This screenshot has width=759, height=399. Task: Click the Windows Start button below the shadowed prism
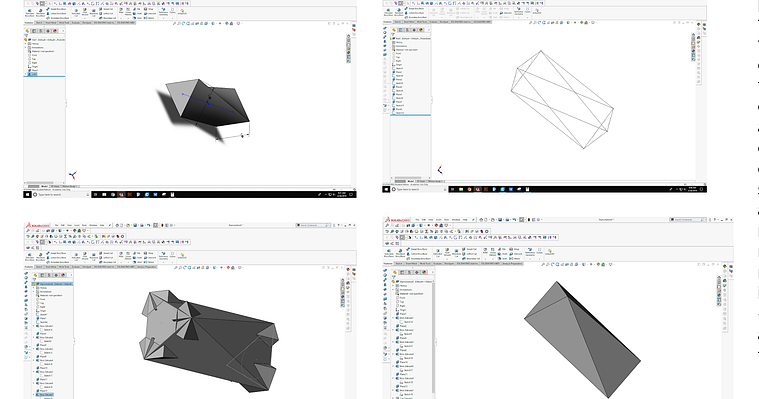28,195
